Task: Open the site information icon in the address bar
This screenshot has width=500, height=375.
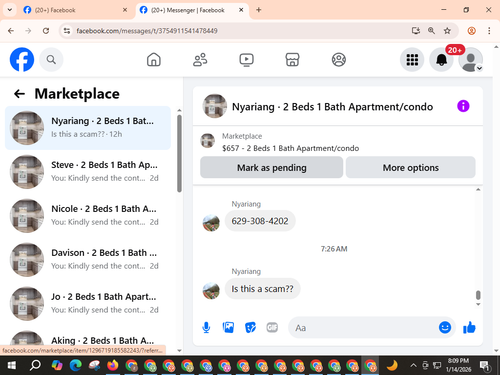Action: [x=67, y=31]
